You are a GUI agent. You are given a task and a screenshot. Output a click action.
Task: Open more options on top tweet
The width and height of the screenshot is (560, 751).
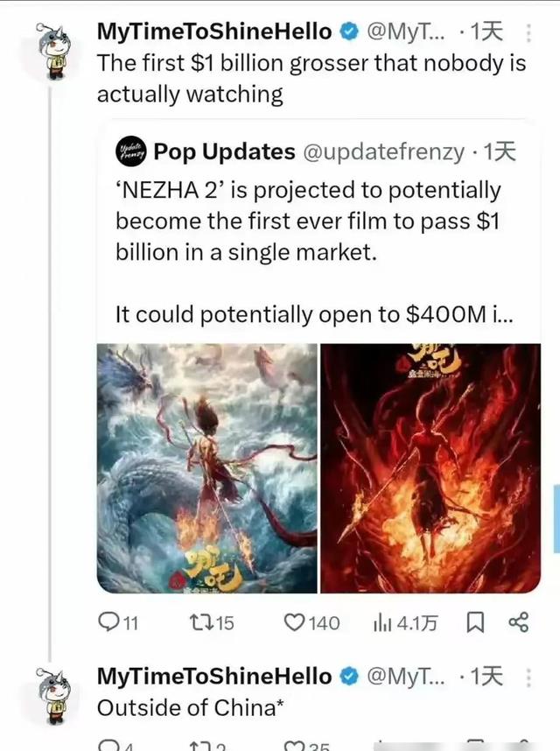pyautogui.click(x=528, y=33)
